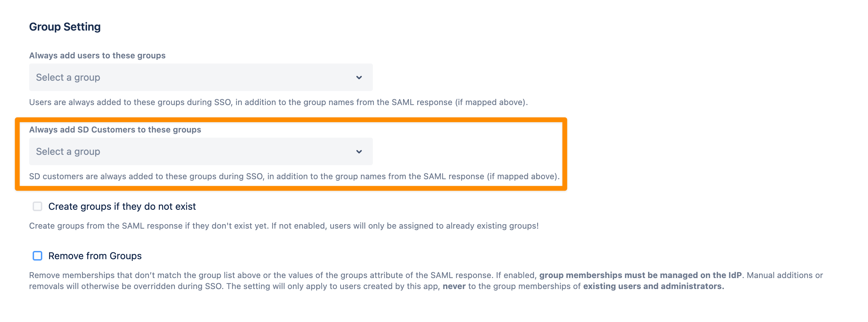Screen dimensions: 868x322
Task: Click the bold text 'existing users and administrators.'
Action: click(x=654, y=286)
